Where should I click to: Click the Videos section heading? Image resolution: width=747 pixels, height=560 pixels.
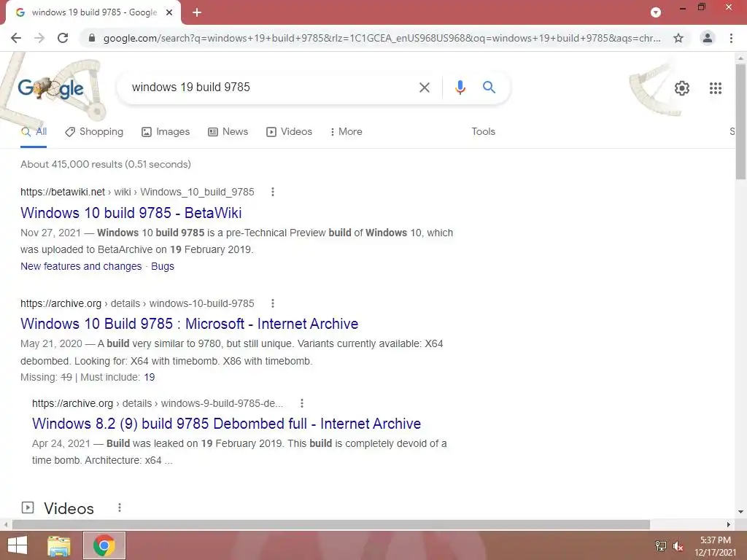(69, 508)
